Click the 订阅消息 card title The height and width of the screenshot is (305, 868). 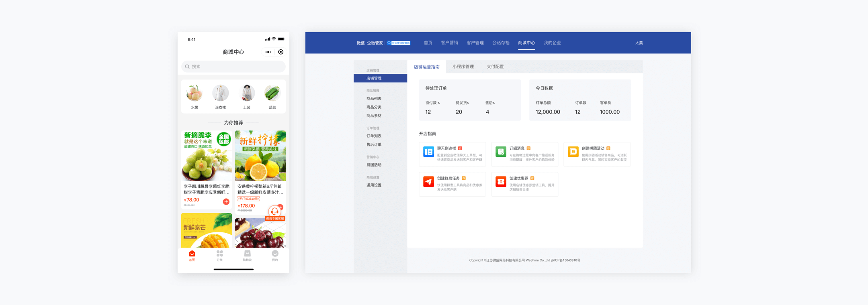517,148
